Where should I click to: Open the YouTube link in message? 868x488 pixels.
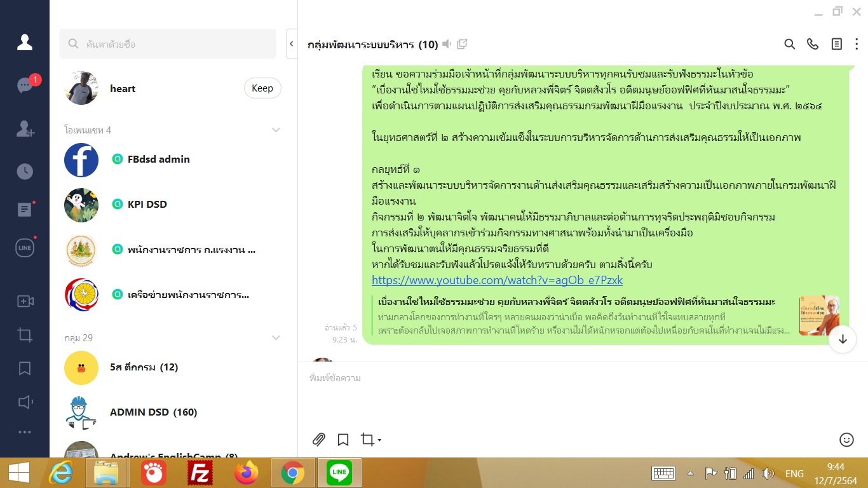point(497,280)
